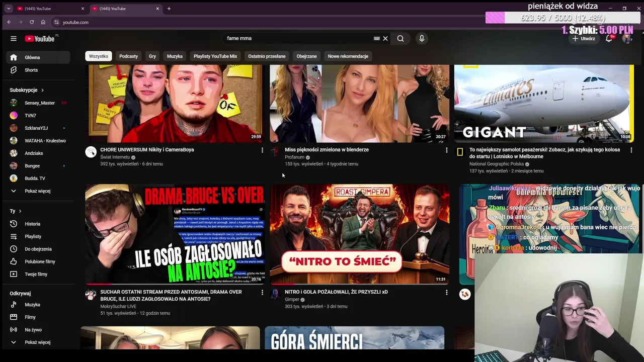The height and width of the screenshot is (362, 644).
Task: Expand Pokaż więcej under Odkrywaj
Action: [38, 342]
